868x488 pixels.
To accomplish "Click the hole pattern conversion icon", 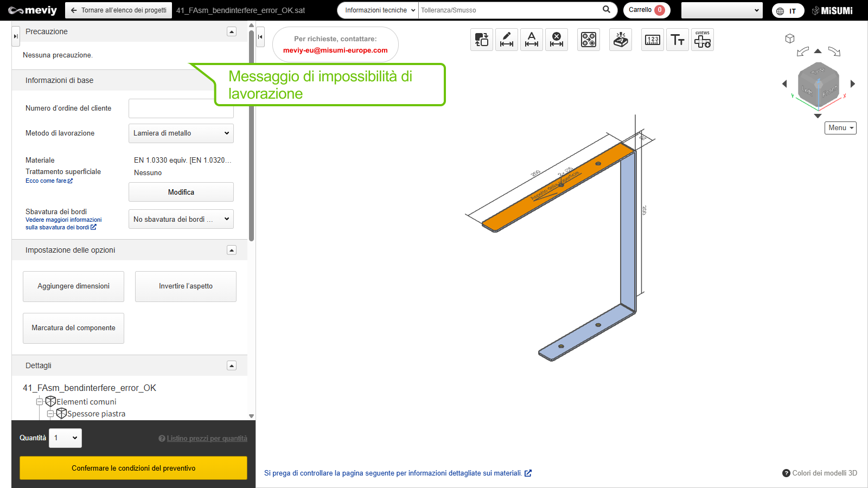I will 589,40.
